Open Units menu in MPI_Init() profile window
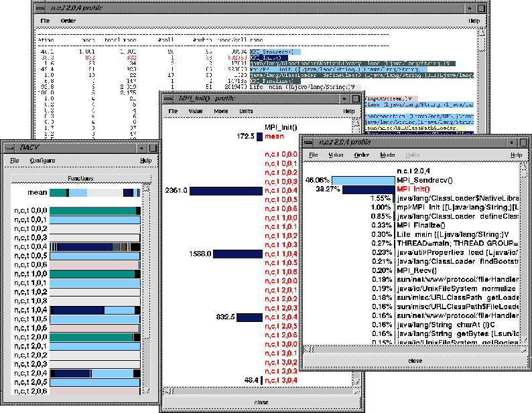 pyautogui.click(x=246, y=111)
